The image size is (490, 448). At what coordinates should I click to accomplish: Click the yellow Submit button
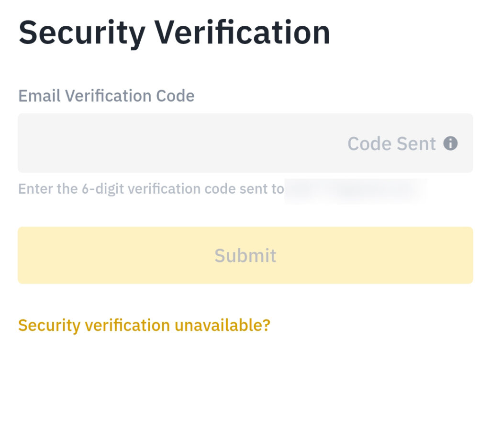pos(245,255)
